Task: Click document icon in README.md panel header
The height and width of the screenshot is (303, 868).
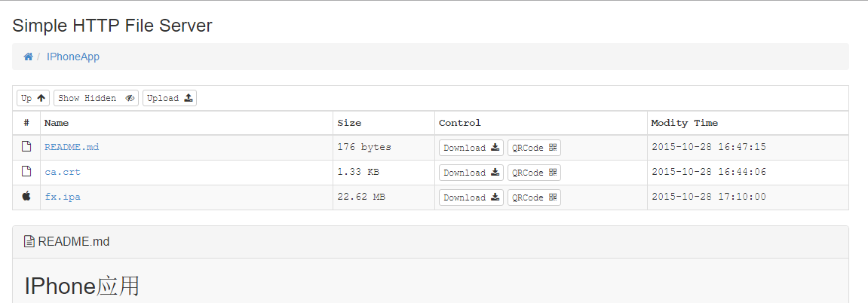Action: pos(29,242)
